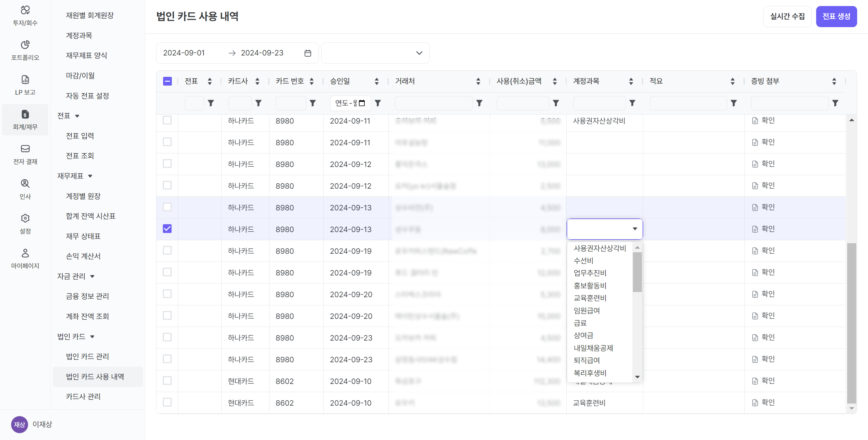Click the 사용(취소)금액 filter funnel icon
The height and width of the screenshot is (440, 868).
(x=556, y=103)
